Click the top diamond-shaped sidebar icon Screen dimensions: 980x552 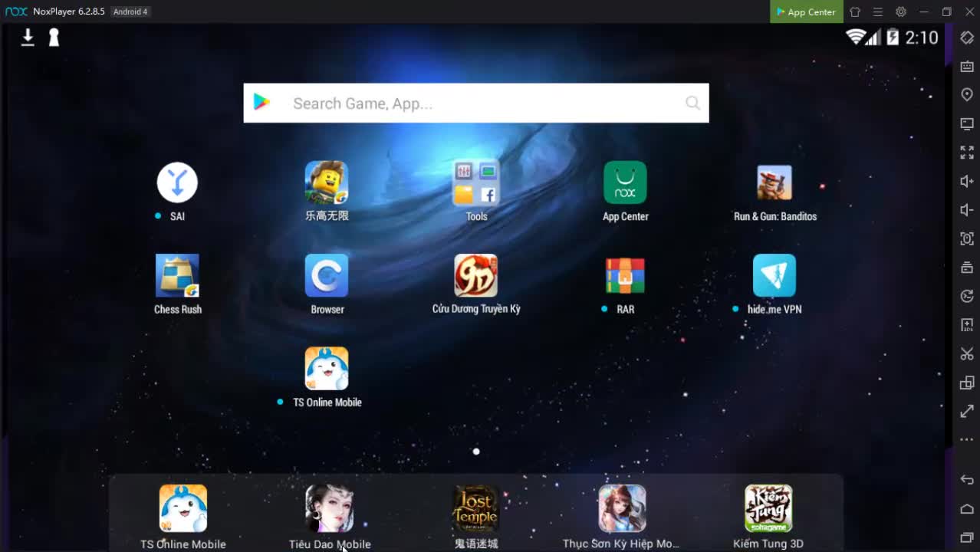coord(967,38)
